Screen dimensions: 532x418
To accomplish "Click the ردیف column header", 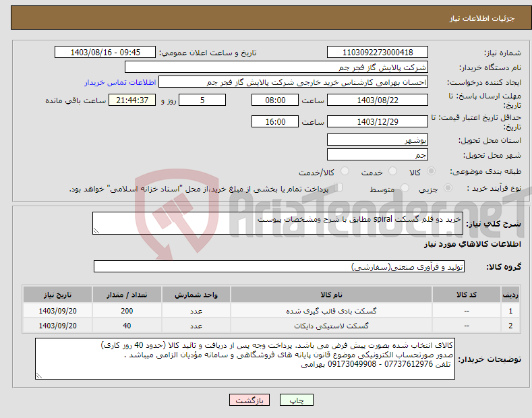I will (510, 295).
